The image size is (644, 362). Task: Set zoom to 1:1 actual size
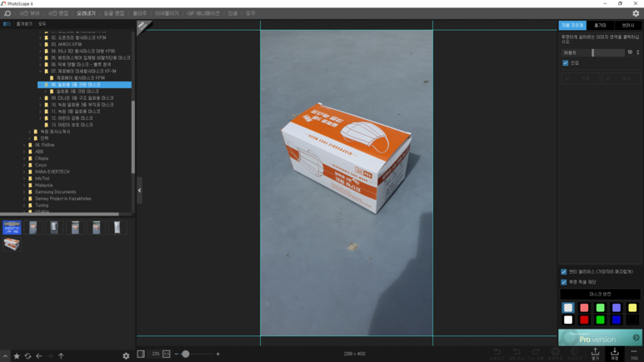tap(167, 354)
